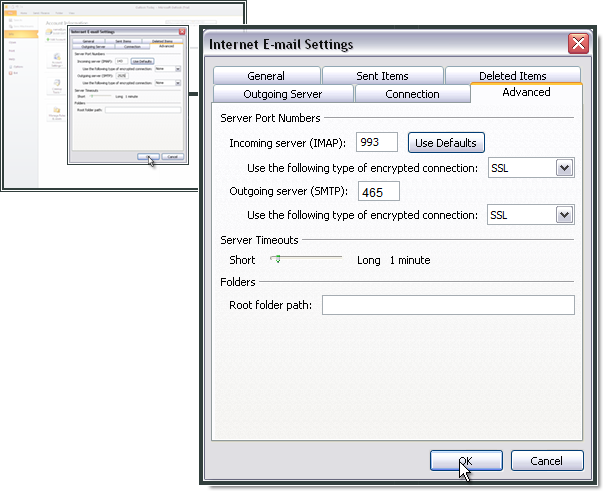Open the outgoing server SSL encryption dropdown
Image resolution: width=608 pixels, height=496 pixels.
tap(564, 215)
